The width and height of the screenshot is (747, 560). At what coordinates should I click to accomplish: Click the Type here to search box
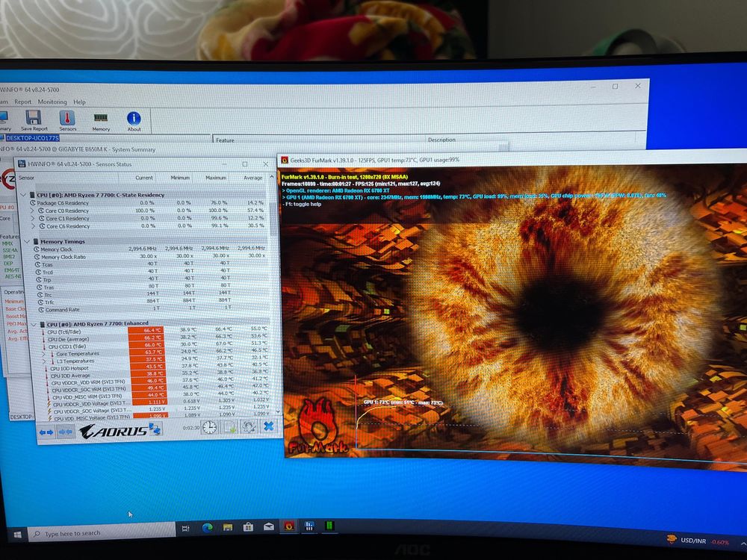[102, 532]
